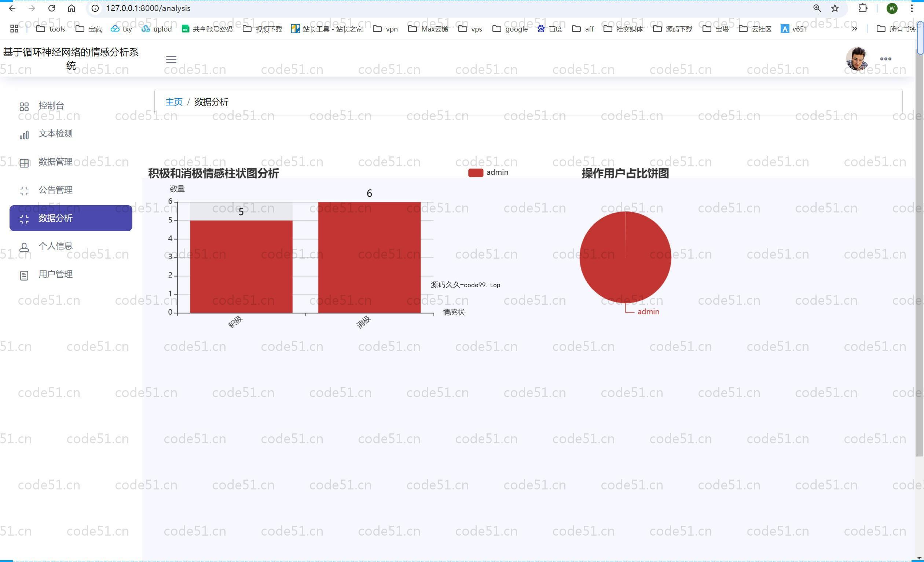Open the txy bookmark
Viewport: 924px width, 562px height.
coord(121,29)
